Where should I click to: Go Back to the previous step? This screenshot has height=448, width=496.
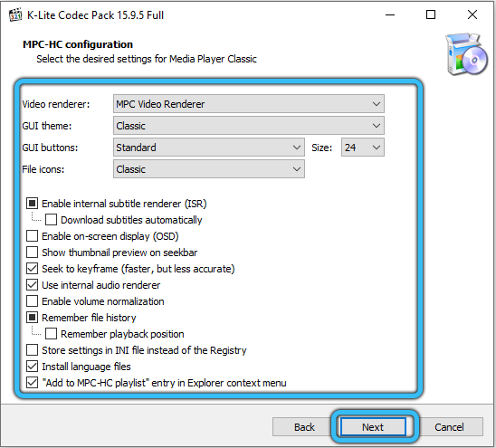(x=304, y=427)
